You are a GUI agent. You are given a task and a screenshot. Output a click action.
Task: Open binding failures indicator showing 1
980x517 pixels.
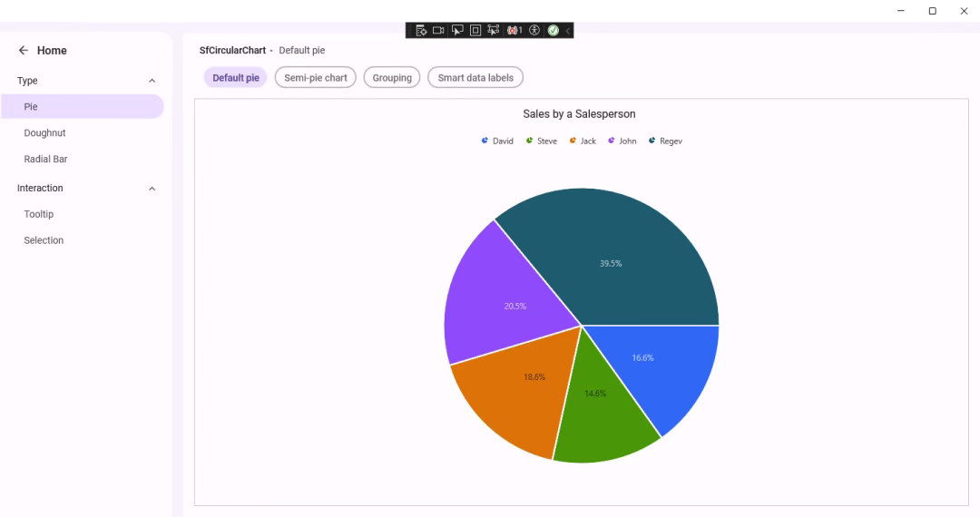click(514, 30)
